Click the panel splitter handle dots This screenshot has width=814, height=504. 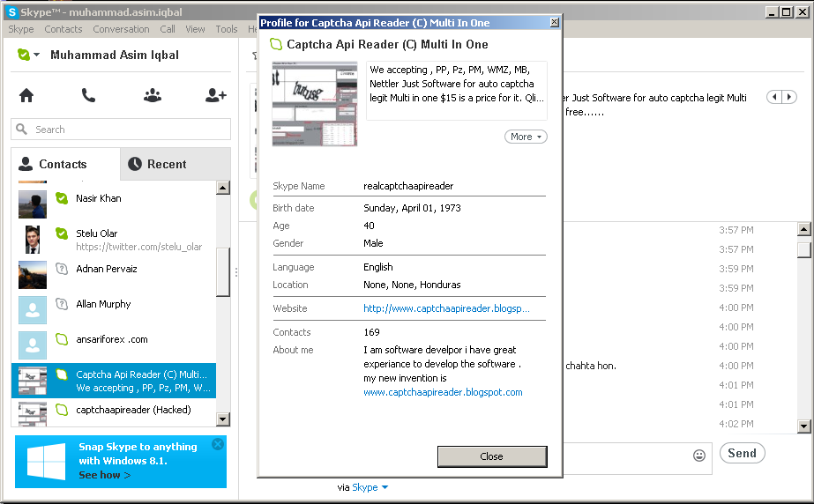[236, 272]
